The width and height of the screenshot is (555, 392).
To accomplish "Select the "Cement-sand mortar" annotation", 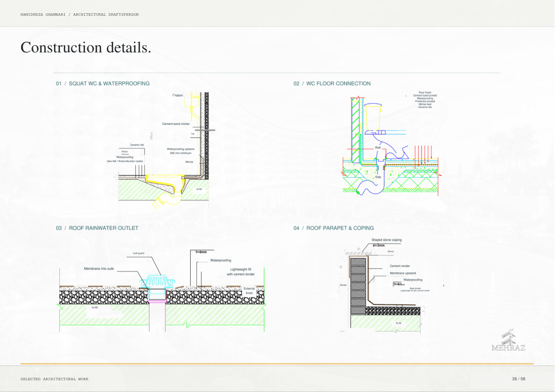I will point(176,124).
